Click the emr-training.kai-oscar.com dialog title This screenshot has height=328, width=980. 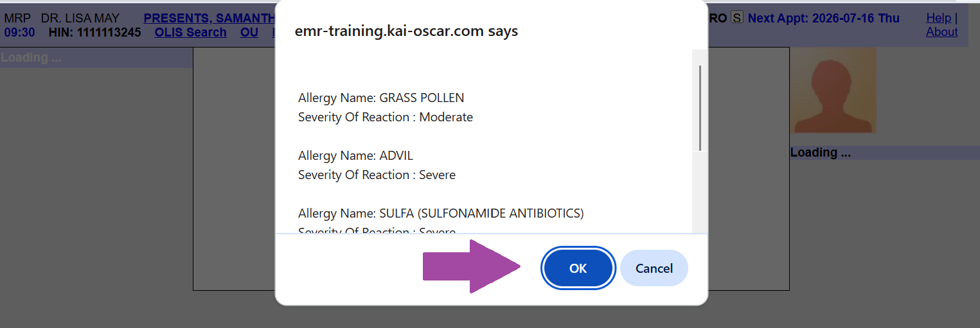[406, 31]
